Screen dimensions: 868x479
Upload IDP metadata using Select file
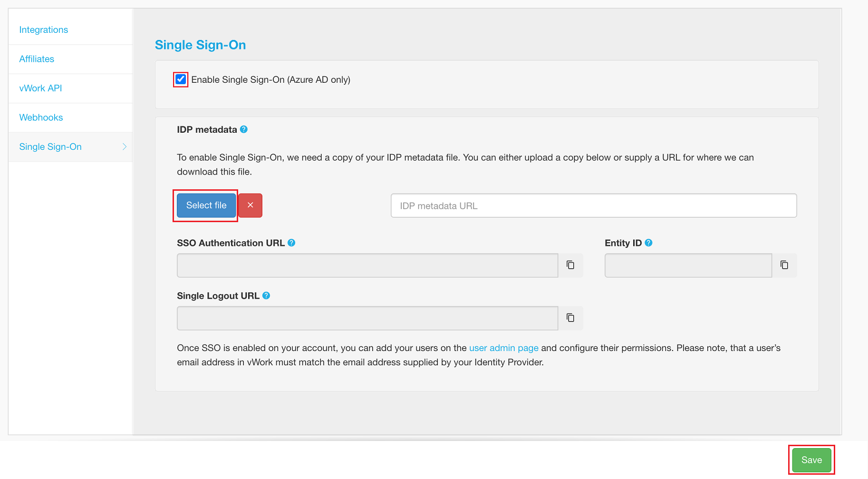pyautogui.click(x=206, y=205)
